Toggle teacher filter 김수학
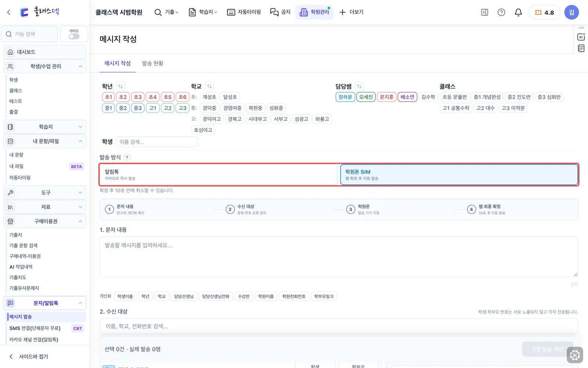The width and height of the screenshot is (588, 368). coord(428,97)
